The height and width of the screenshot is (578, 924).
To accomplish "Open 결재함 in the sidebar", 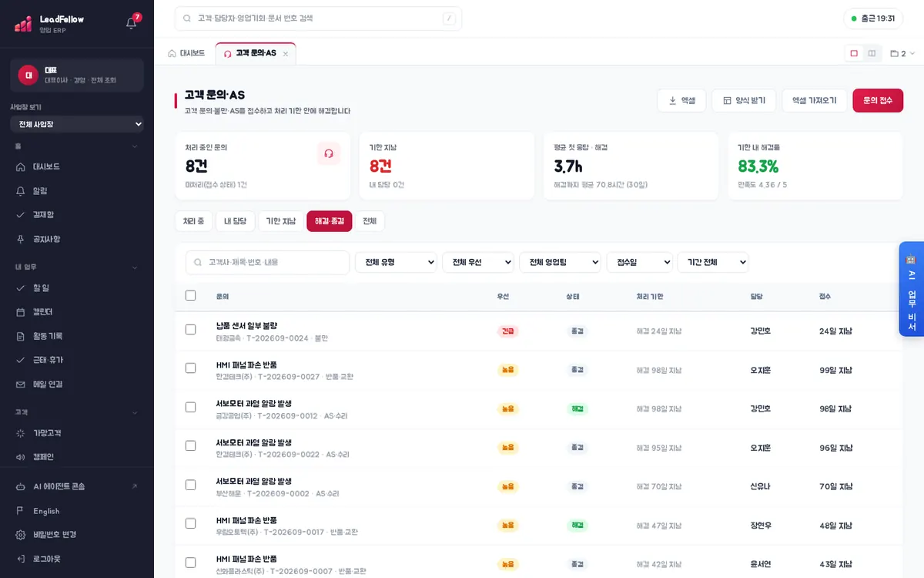I will coord(77,214).
